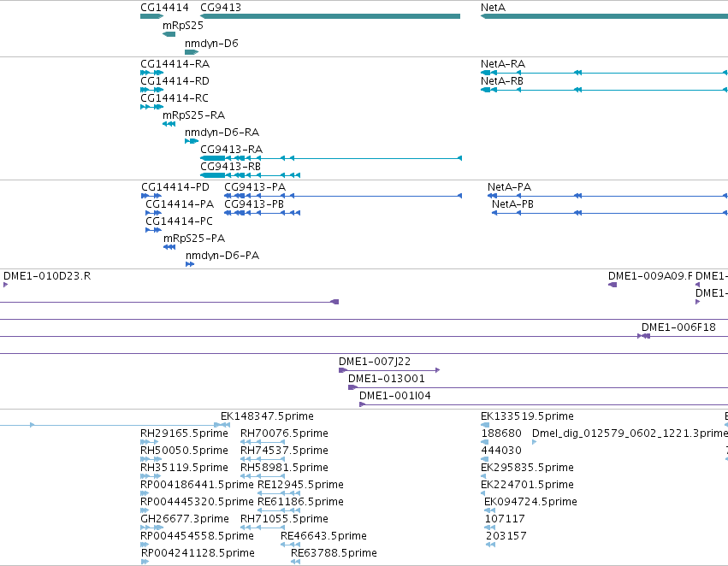The height and width of the screenshot is (566, 728).
Task: Click the CG9413 gene bar
Action: [x=330, y=16]
